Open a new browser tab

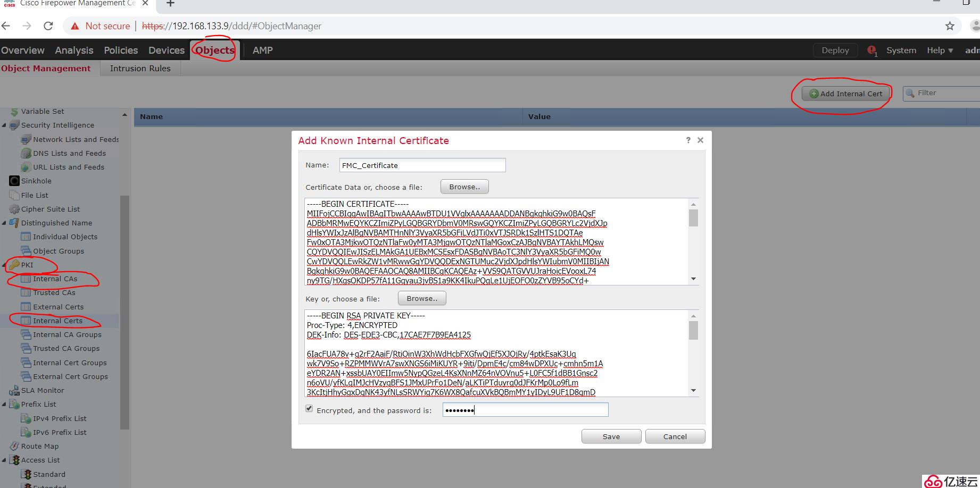[170, 4]
